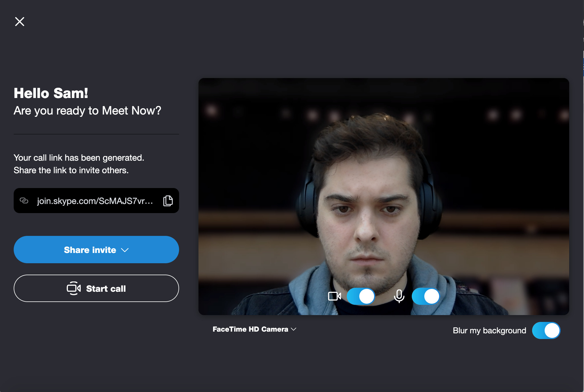
Task: Expand camera device options dropdown
Action: click(x=254, y=329)
